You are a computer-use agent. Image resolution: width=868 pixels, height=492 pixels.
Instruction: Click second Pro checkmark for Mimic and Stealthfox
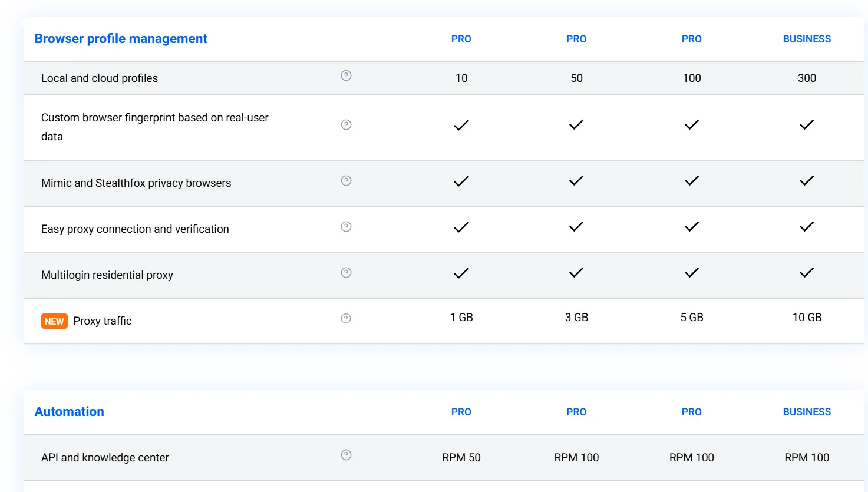pos(576,180)
